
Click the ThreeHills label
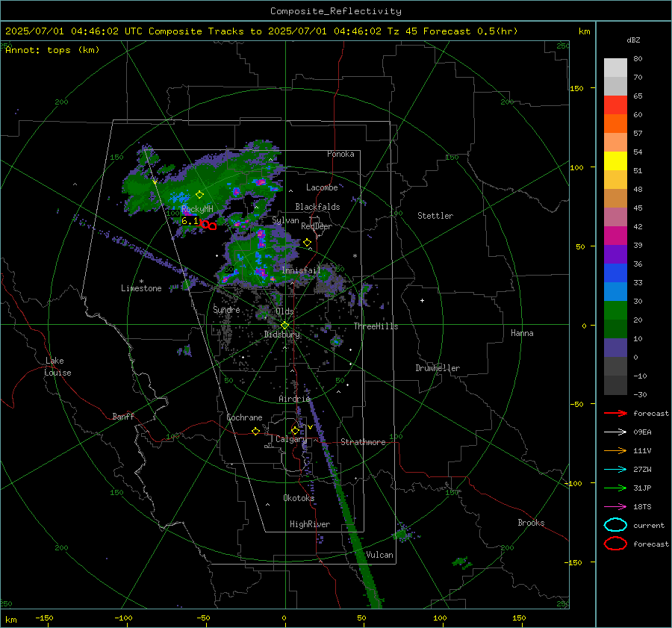376,326
